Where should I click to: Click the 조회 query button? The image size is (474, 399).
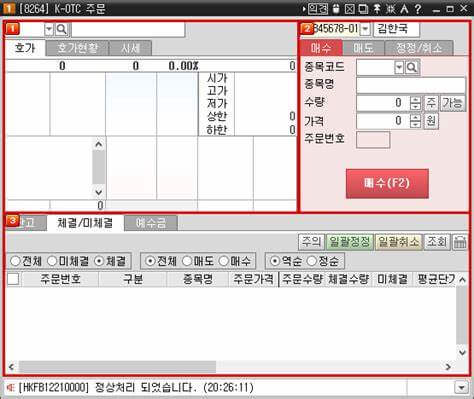pyautogui.click(x=437, y=242)
